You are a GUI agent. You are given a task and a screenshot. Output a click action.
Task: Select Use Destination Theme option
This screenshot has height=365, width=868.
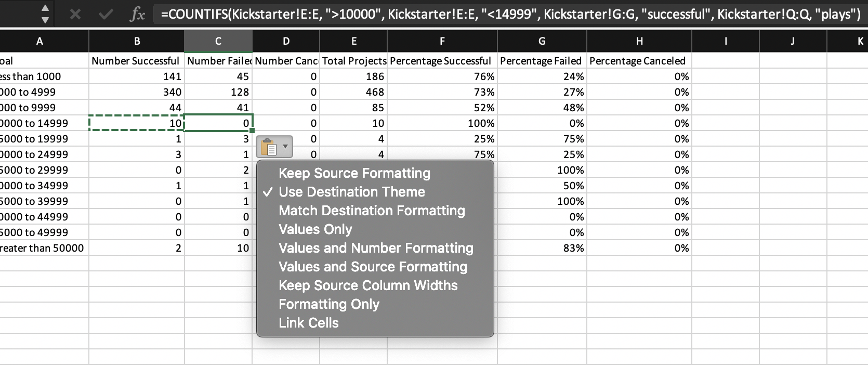(x=352, y=192)
